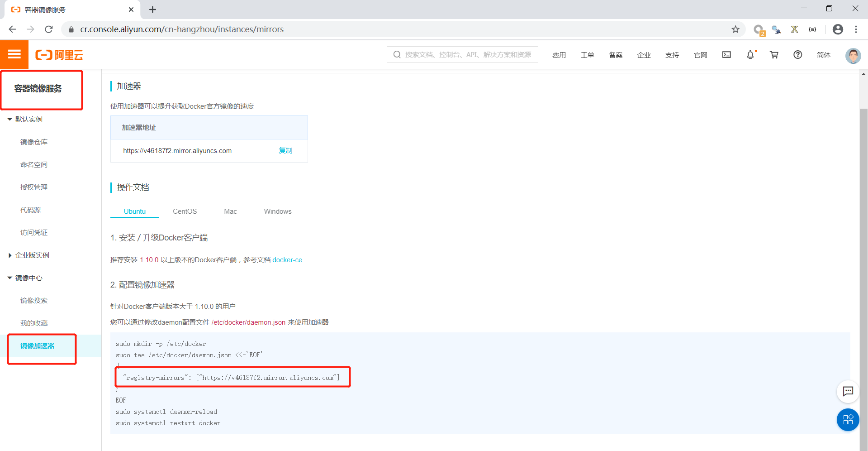This screenshot has height=451, width=868.
Task: Open the 工单 top menu
Action: [x=587, y=55]
